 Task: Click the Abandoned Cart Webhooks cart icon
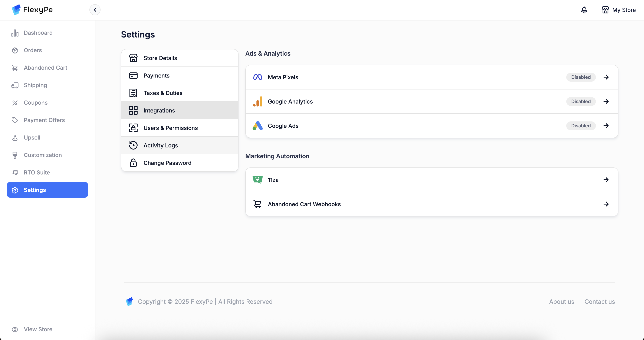[257, 204]
